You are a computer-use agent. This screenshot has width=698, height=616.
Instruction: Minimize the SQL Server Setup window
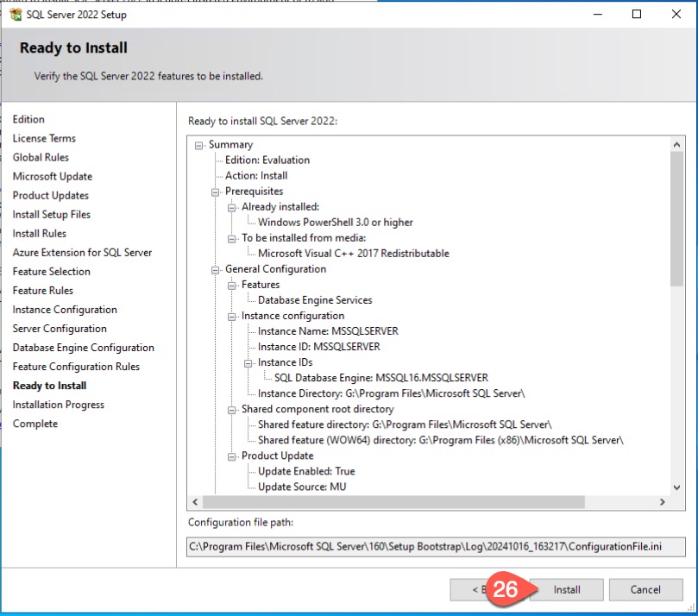point(597,15)
